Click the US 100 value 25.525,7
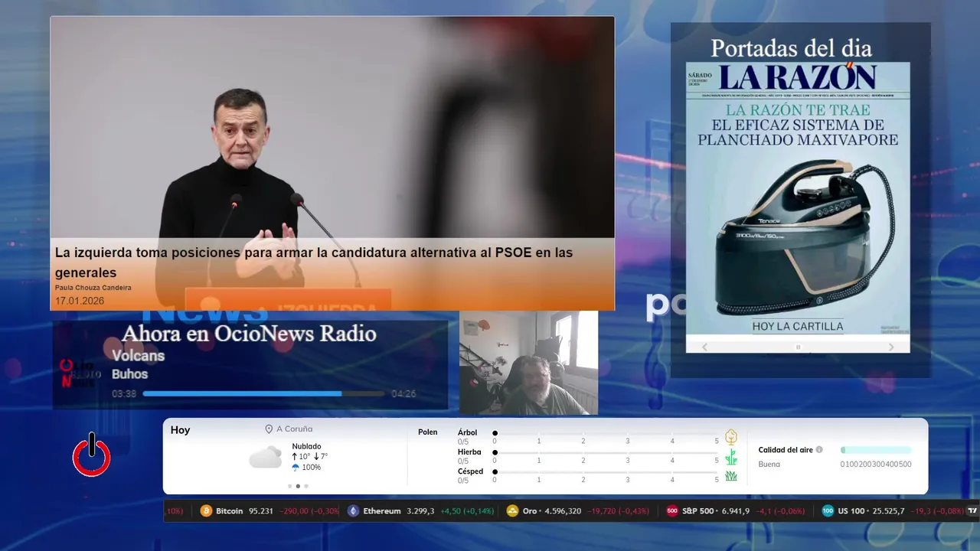980x551 pixels. 888,511
